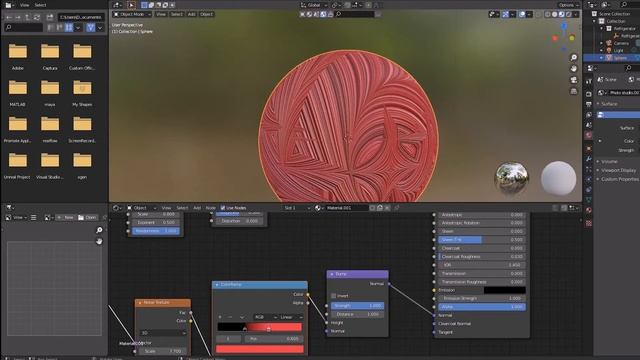Open Select menu in file browser

pyautogui.click(x=40, y=5)
